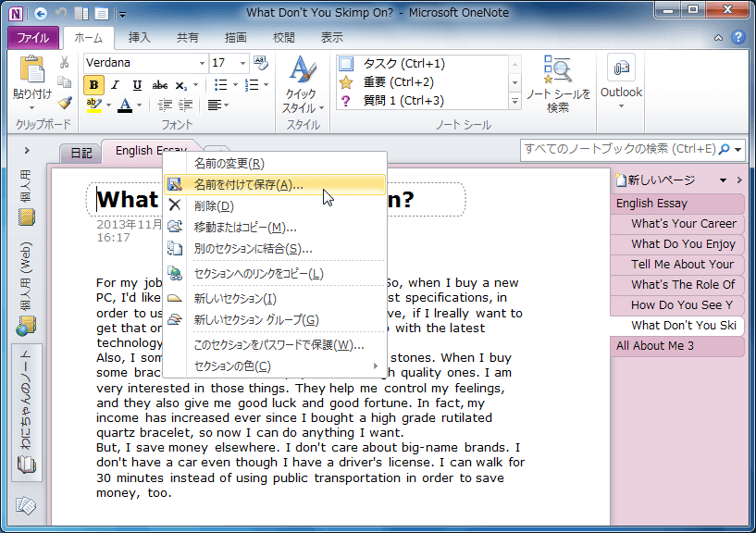Open search scope dropdown arrow
756x533 pixels.
point(737,150)
